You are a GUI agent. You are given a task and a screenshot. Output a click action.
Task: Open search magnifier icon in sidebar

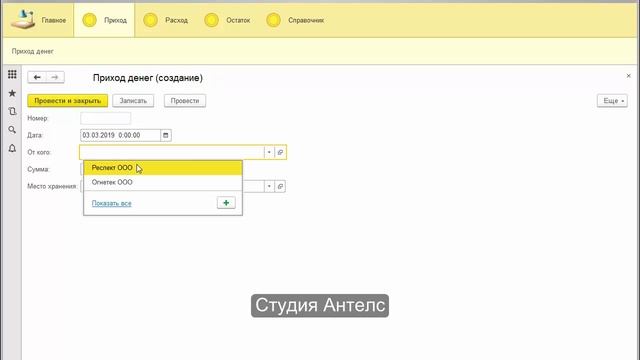pos(12,130)
